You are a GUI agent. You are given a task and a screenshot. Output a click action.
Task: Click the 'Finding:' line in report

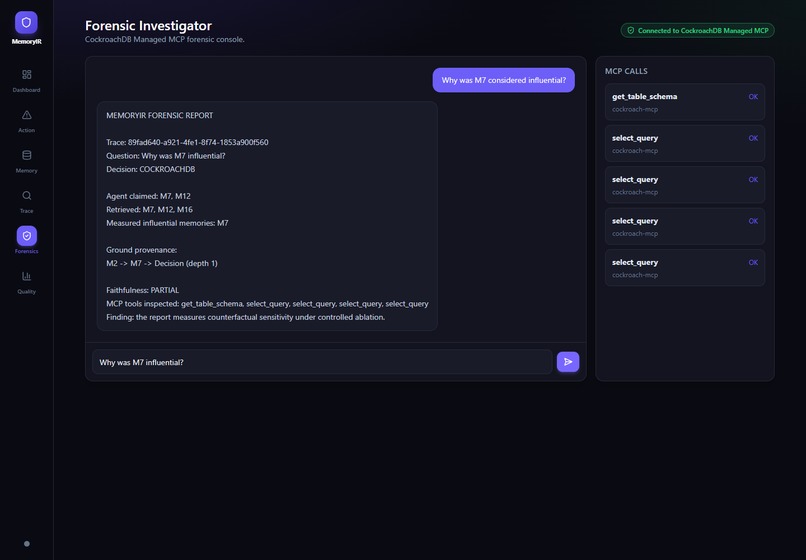[x=246, y=317]
